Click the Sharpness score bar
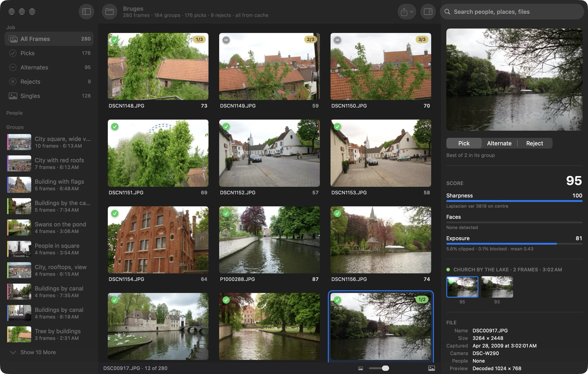Viewport: 588px width, 374px height. click(x=514, y=201)
